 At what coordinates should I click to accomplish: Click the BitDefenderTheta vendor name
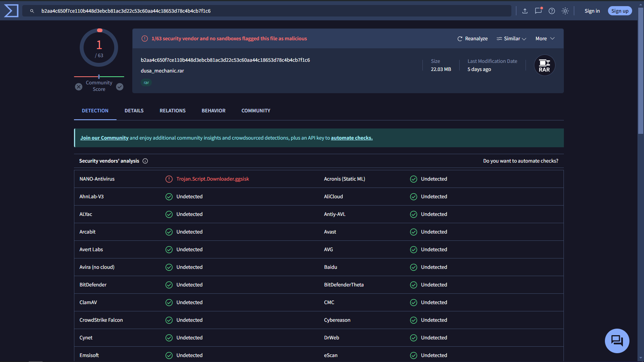(344, 285)
